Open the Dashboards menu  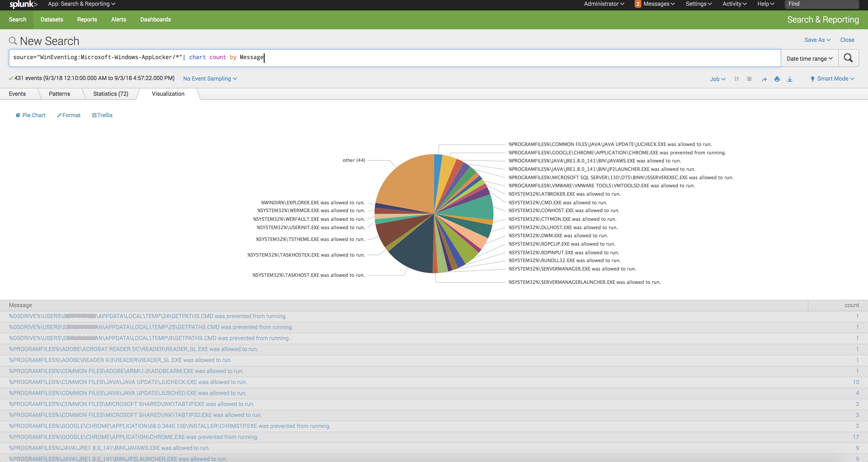click(x=155, y=19)
